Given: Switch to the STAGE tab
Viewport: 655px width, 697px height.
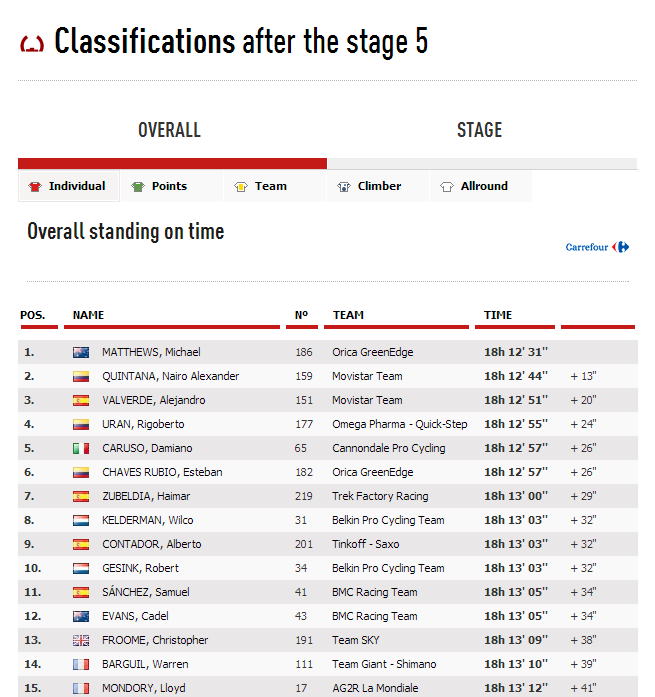Looking at the screenshot, I should [479, 130].
